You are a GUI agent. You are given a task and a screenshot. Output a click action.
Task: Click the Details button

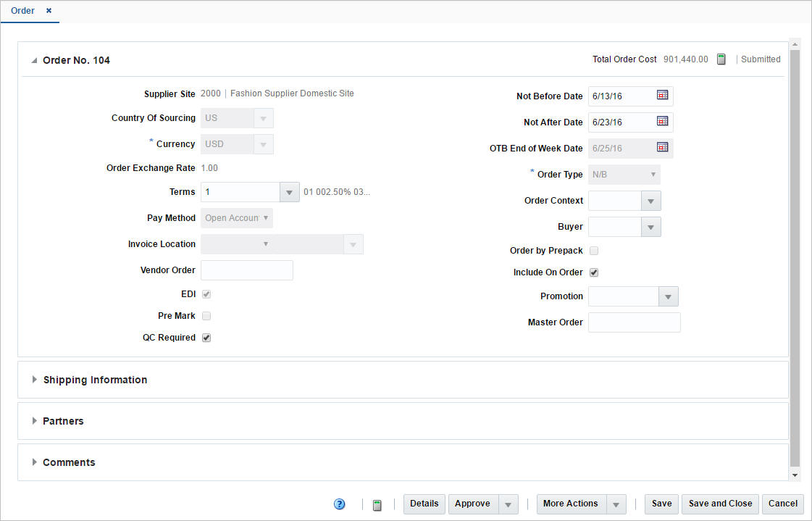coord(424,504)
